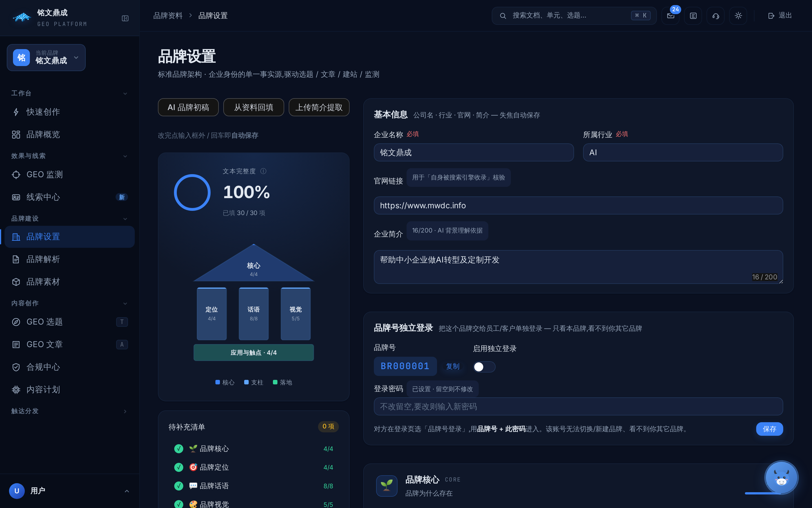The height and width of the screenshot is (508, 812).
Task: Click the 铭 brand avatar icon
Action: [x=21, y=58]
